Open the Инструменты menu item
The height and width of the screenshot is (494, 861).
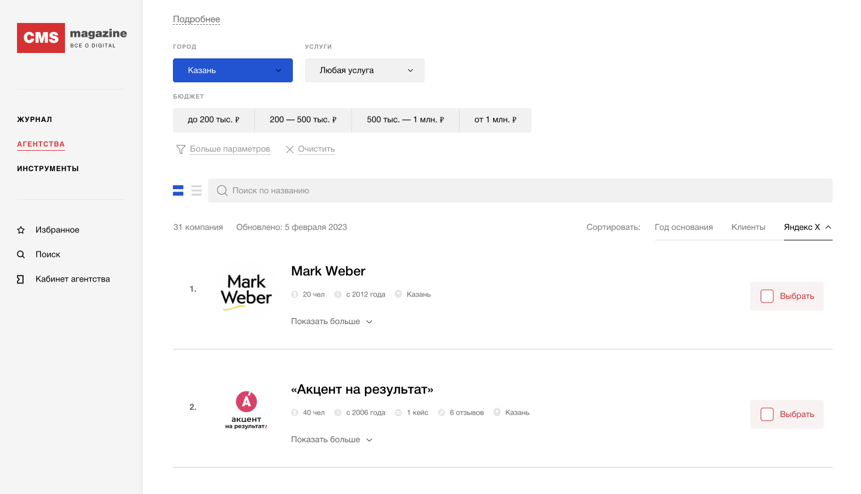pyautogui.click(x=48, y=169)
